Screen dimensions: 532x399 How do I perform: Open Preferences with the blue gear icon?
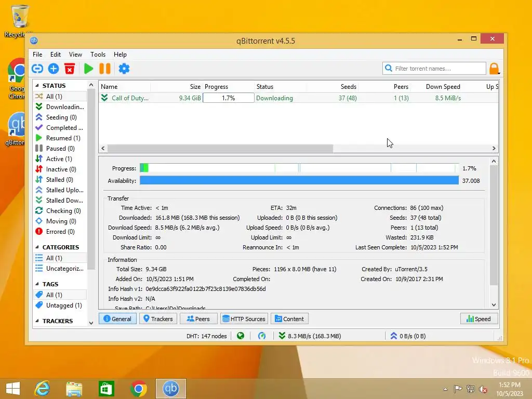124,69
